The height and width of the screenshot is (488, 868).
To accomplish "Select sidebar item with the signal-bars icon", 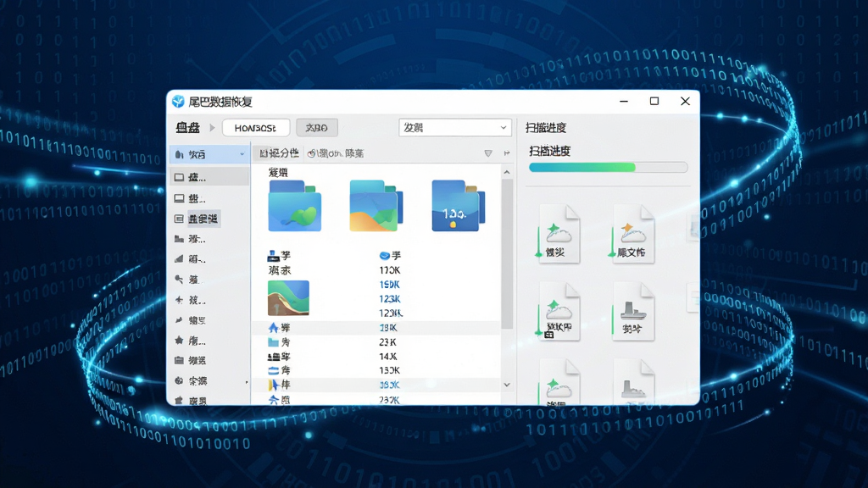I will pos(191,259).
